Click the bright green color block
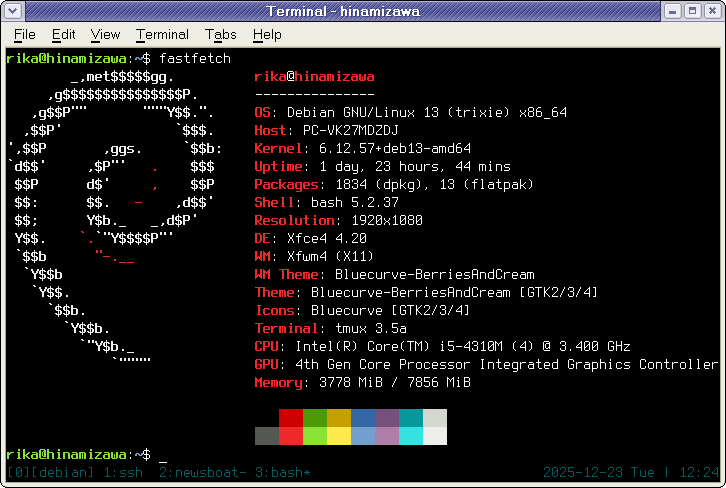The image size is (726, 488). 315,436
